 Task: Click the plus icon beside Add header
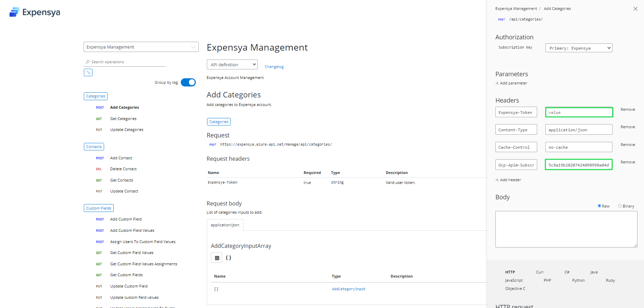coord(497,180)
